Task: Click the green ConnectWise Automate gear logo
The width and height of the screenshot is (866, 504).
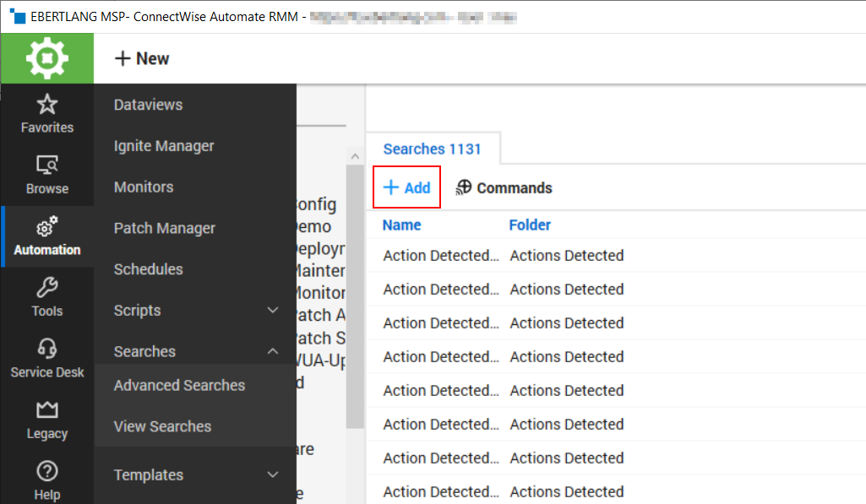Action: coord(47,59)
